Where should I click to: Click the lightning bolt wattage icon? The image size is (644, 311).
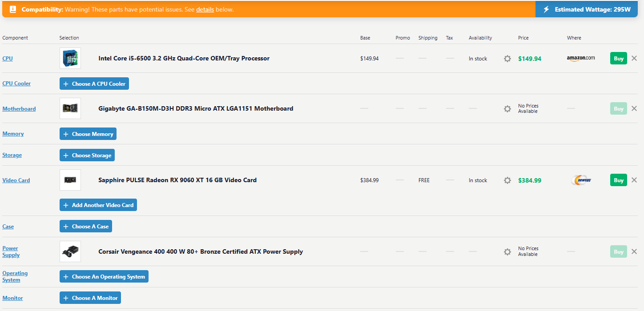tap(546, 9)
